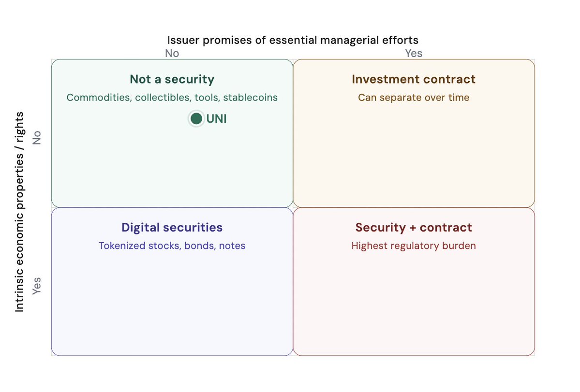Click the "No" label on the top axis

pos(172,53)
